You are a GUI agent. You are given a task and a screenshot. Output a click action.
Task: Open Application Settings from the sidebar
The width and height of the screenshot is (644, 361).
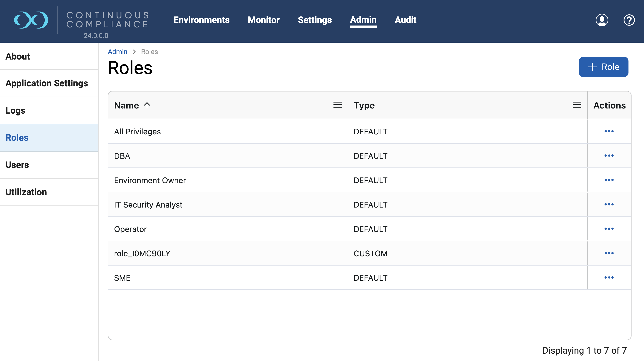47,83
